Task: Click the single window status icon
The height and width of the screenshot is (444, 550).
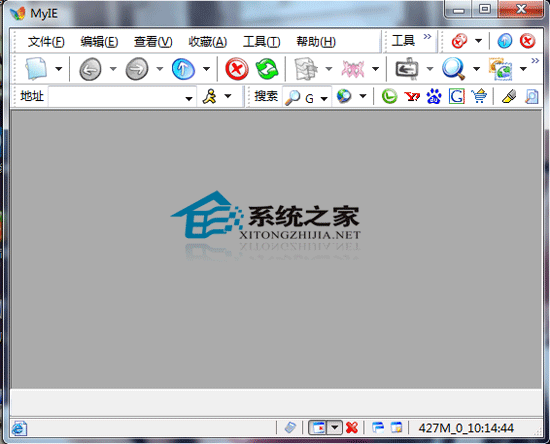Action: [x=396, y=428]
